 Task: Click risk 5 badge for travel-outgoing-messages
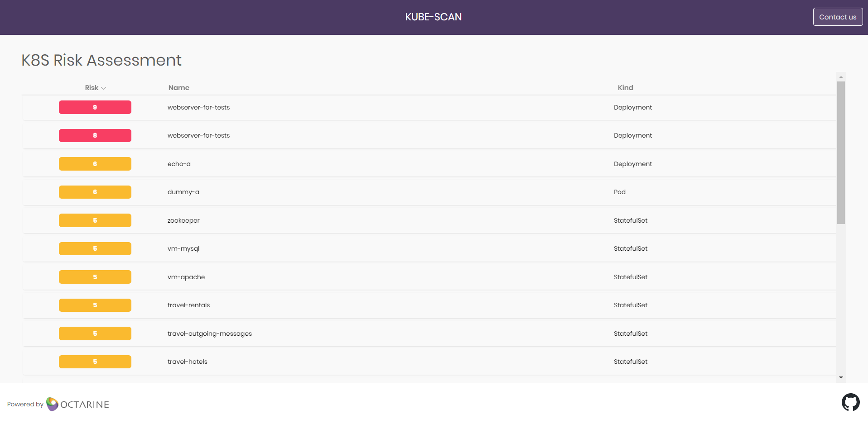(95, 333)
